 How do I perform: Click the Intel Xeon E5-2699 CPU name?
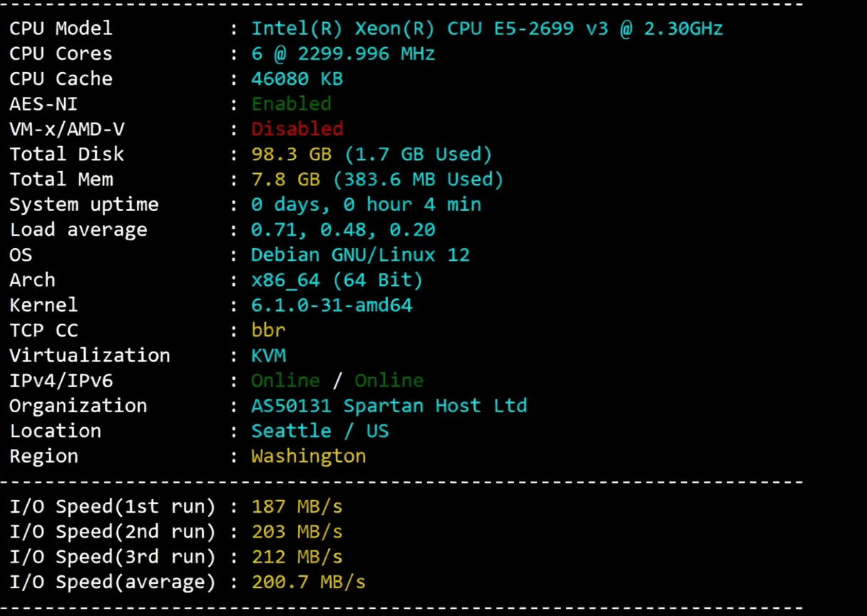[487, 29]
